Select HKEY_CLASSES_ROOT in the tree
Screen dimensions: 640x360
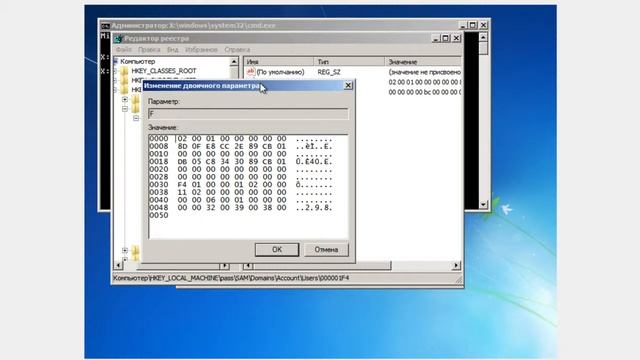[164, 71]
